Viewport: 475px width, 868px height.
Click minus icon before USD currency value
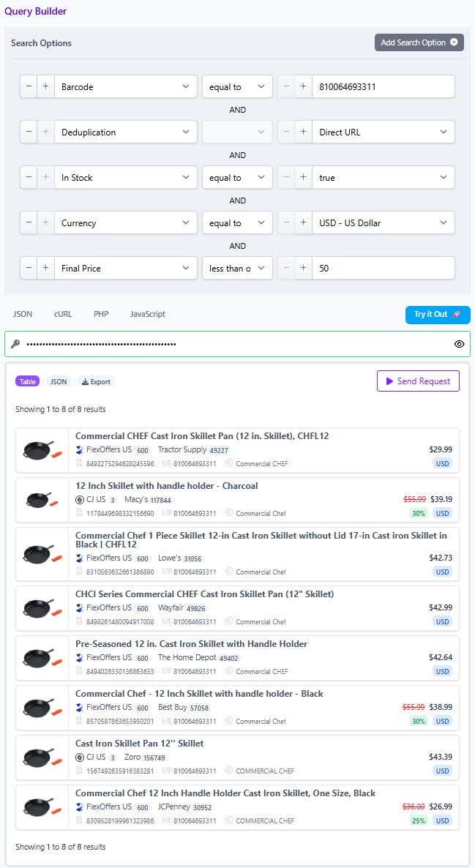[x=286, y=222]
